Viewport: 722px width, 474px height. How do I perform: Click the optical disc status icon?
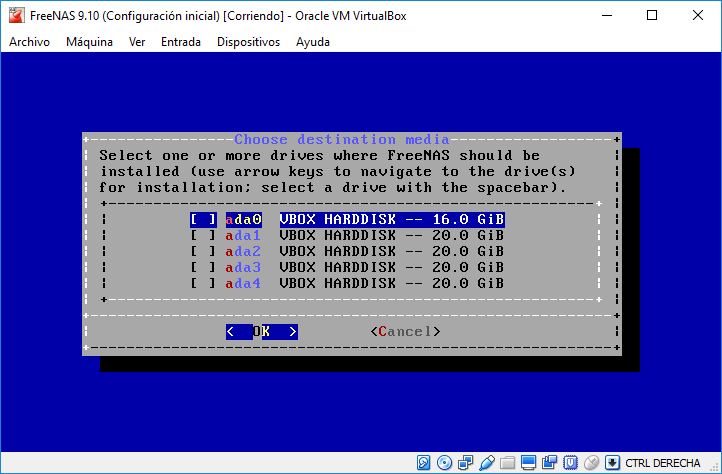point(444,462)
